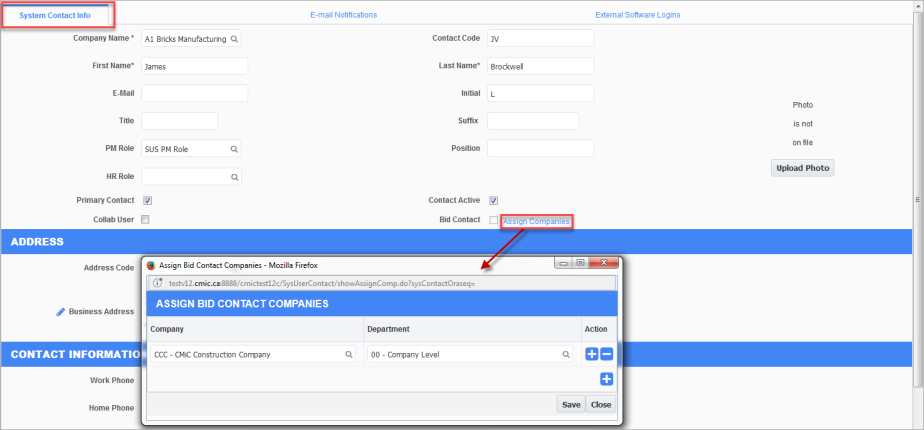Click the First Name field containing James
The height and width of the screenshot is (430, 924).
click(194, 67)
